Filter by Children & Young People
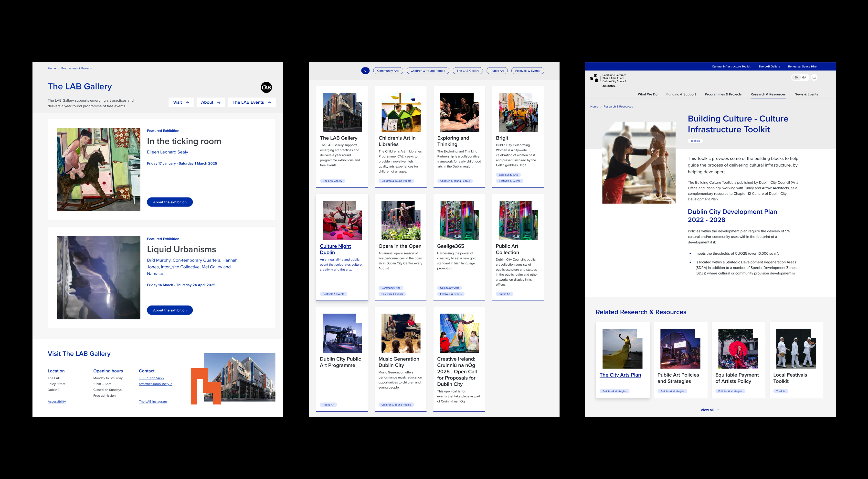Image resolution: width=868 pixels, height=479 pixels. click(x=428, y=71)
